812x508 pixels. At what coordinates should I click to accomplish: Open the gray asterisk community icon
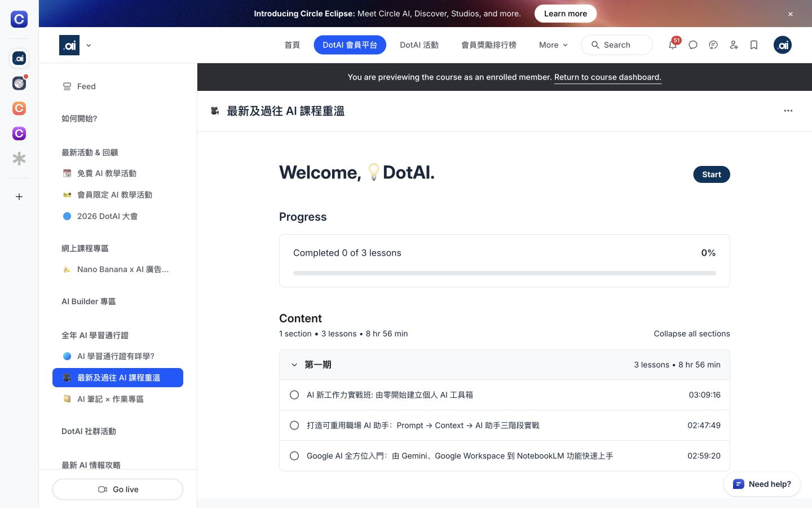click(19, 159)
